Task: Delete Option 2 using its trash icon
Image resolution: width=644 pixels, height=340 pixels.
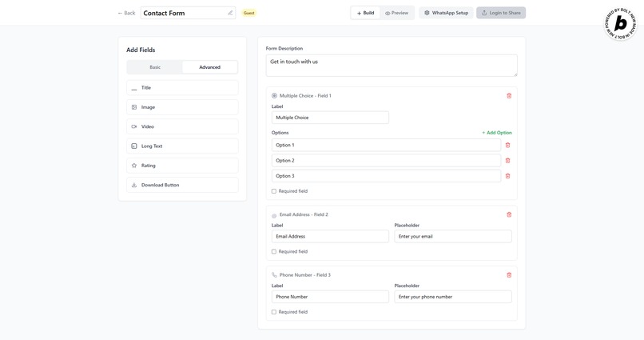Action: [507, 161]
